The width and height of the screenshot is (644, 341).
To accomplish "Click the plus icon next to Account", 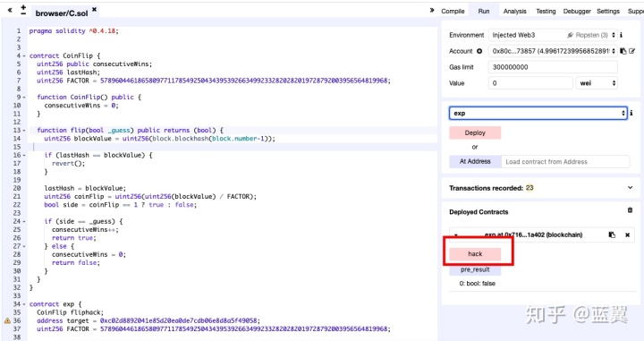I will (479, 51).
